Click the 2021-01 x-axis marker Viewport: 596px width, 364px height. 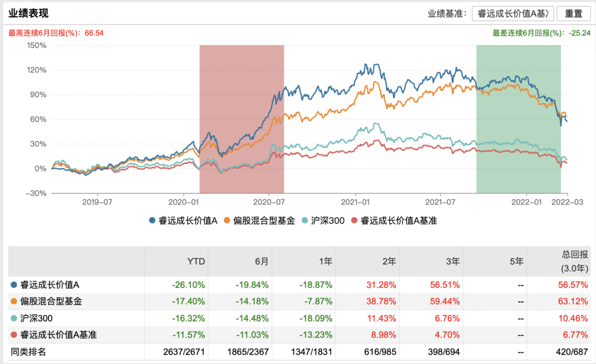356,202
